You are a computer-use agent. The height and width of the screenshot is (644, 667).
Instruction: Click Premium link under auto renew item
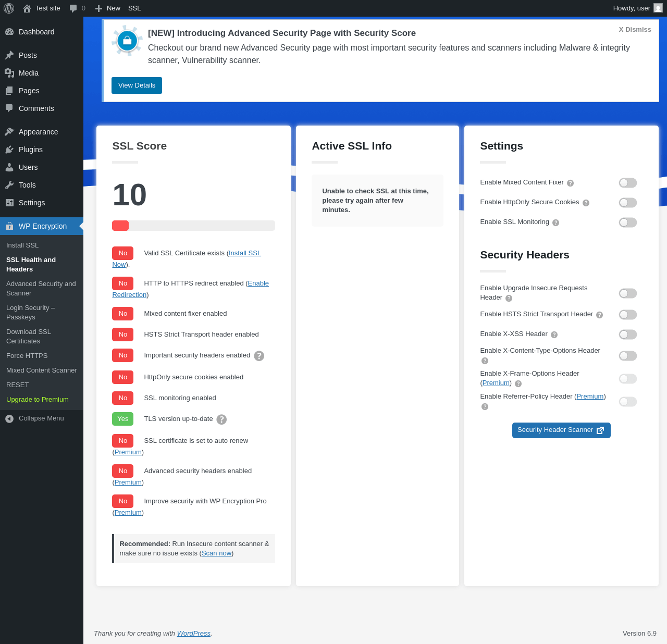[128, 452]
